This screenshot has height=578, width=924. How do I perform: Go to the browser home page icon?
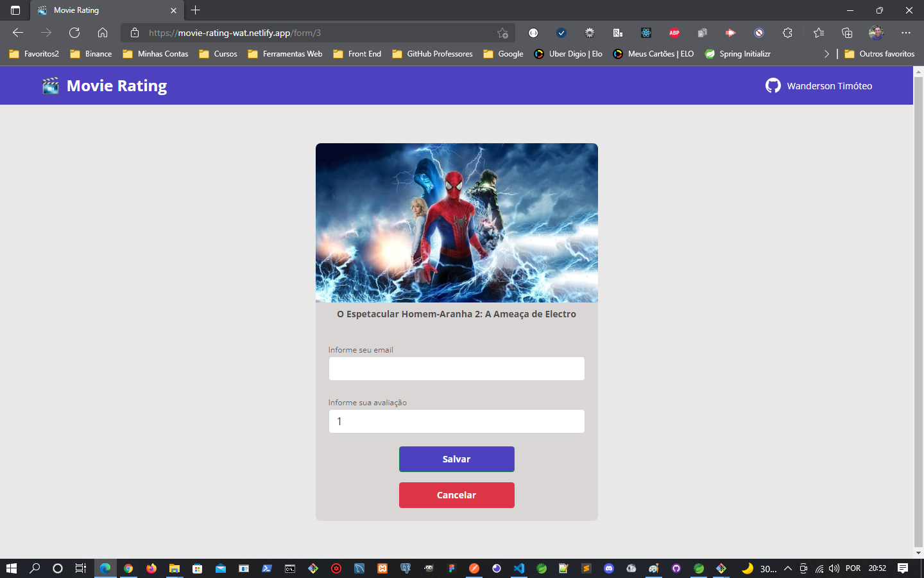(103, 33)
